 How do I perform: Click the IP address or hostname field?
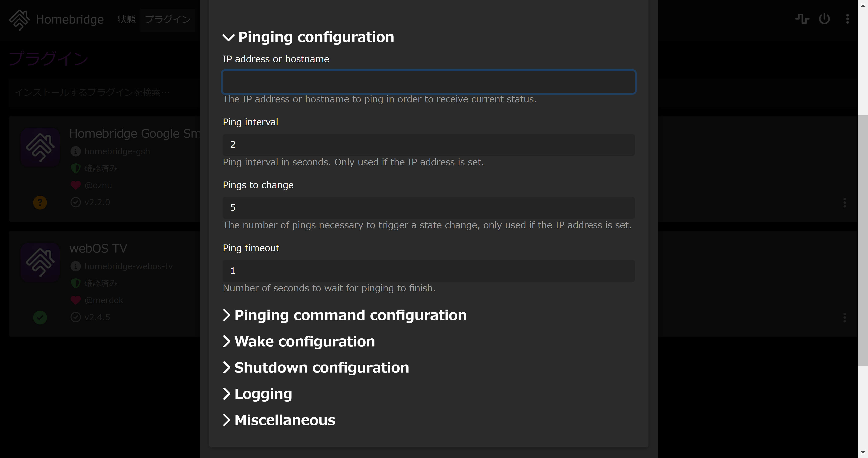(428, 82)
